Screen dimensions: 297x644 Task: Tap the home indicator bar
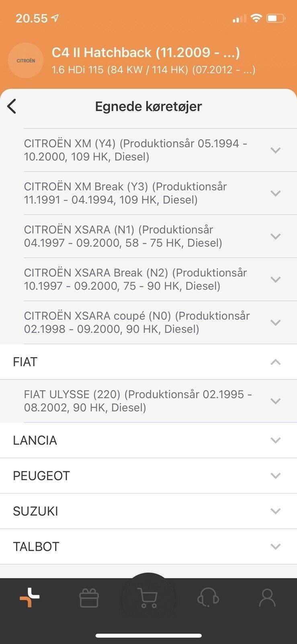[x=148, y=636]
